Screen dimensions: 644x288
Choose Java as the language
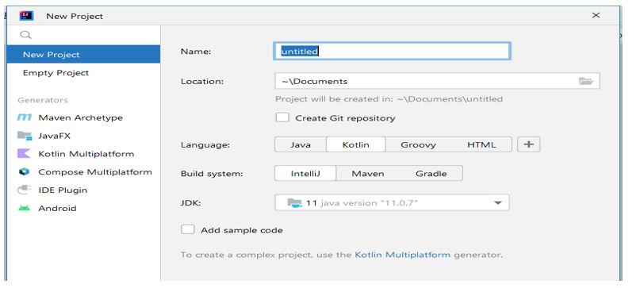coord(301,145)
